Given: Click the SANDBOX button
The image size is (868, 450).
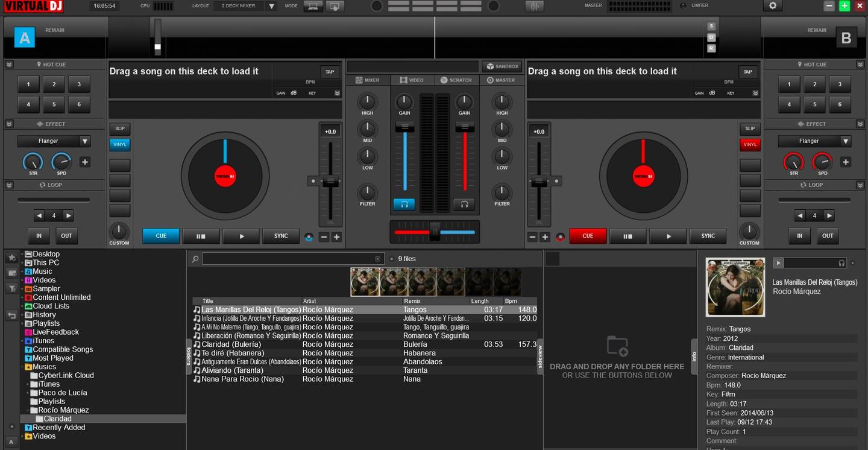Looking at the screenshot, I should tap(502, 66).
